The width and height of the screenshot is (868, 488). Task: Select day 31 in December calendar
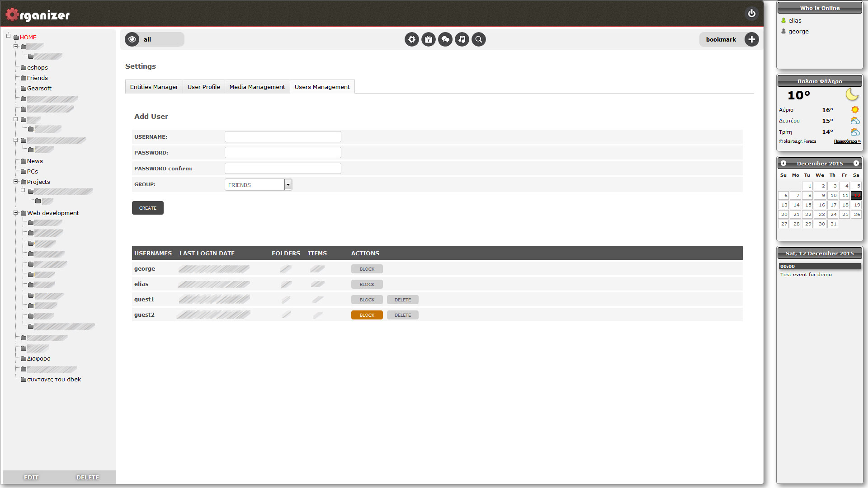[x=833, y=224]
